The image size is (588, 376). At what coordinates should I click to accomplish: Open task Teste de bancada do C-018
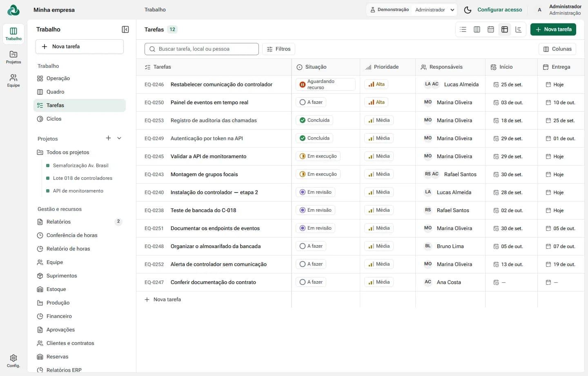[203, 210]
